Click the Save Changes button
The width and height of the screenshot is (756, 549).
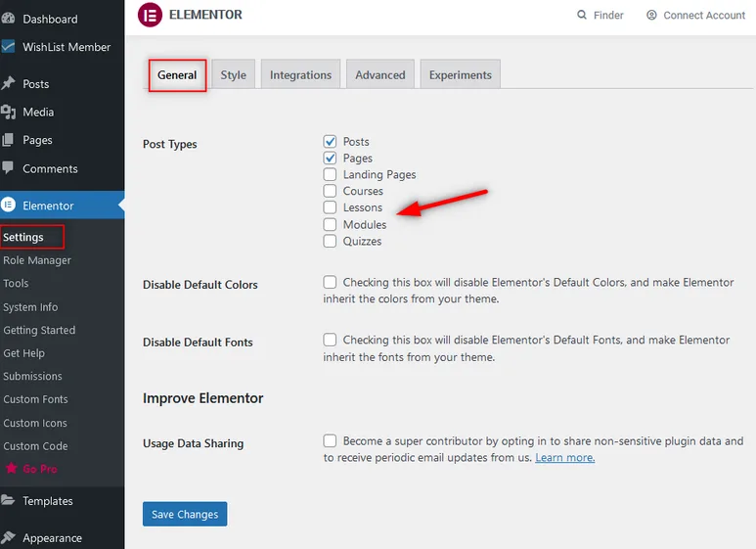click(185, 515)
